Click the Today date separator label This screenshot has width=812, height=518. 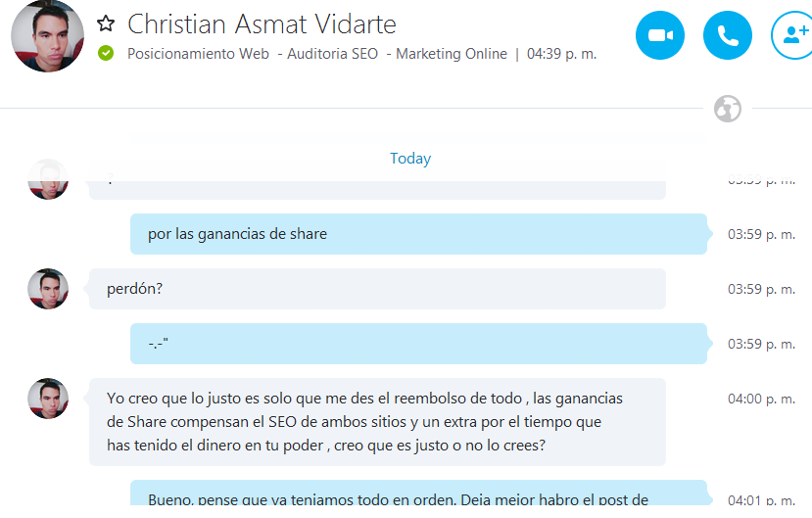[x=410, y=159]
